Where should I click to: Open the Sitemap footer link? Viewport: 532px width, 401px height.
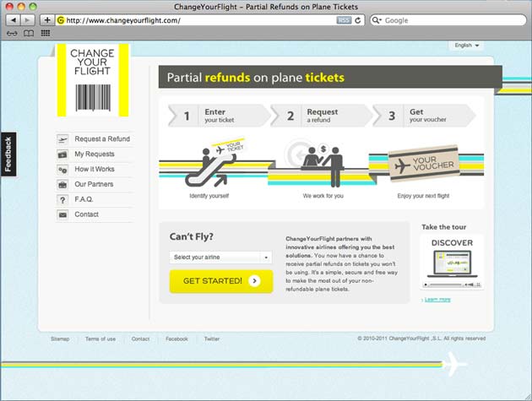tap(60, 339)
